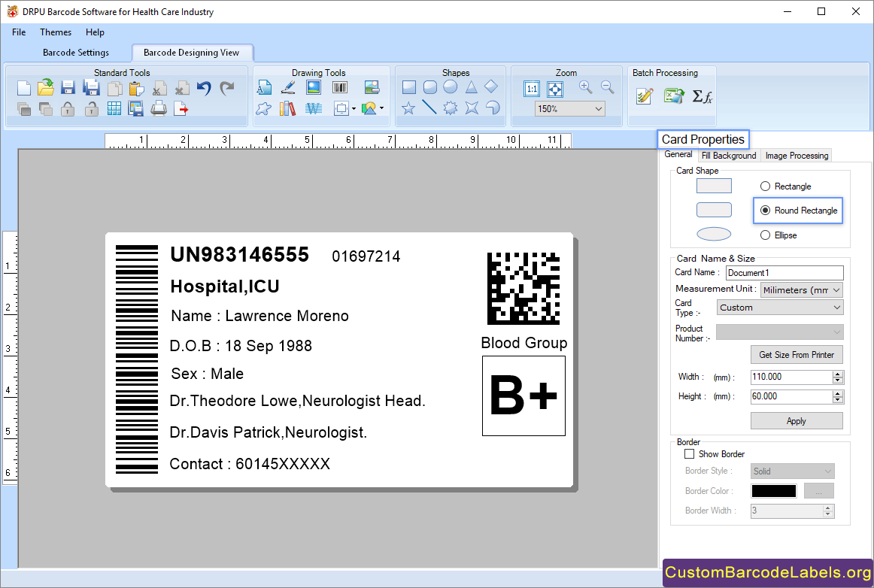This screenshot has width=874, height=588.
Task: Select the star shape tool
Action: pos(408,108)
